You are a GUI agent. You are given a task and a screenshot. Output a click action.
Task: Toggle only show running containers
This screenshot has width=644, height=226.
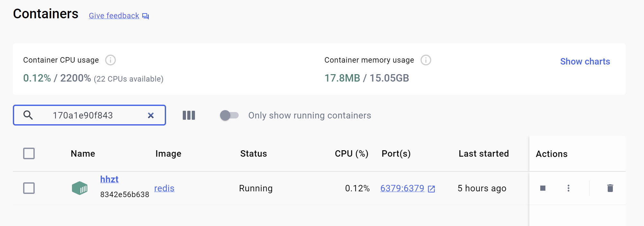(x=229, y=115)
